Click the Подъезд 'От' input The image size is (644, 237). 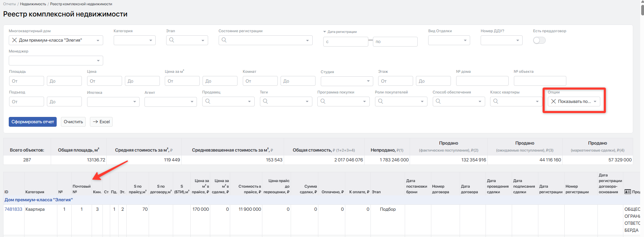pos(27,102)
